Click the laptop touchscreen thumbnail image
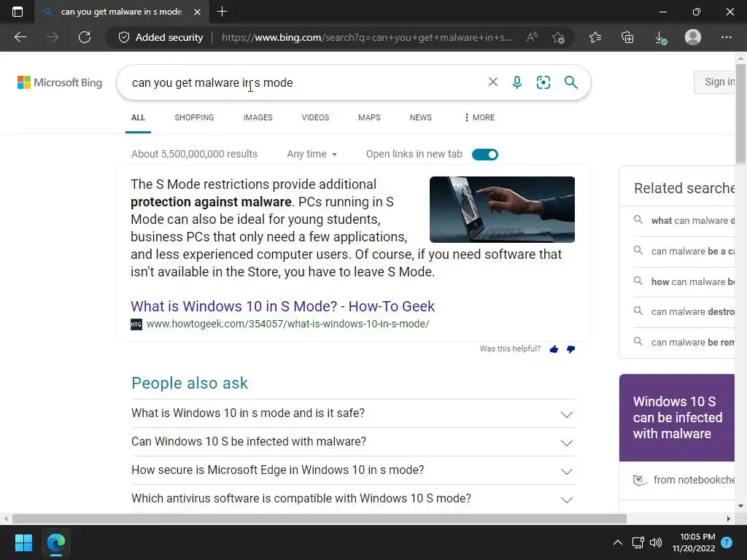The image size is (747, 560). (x=502, y=209)
